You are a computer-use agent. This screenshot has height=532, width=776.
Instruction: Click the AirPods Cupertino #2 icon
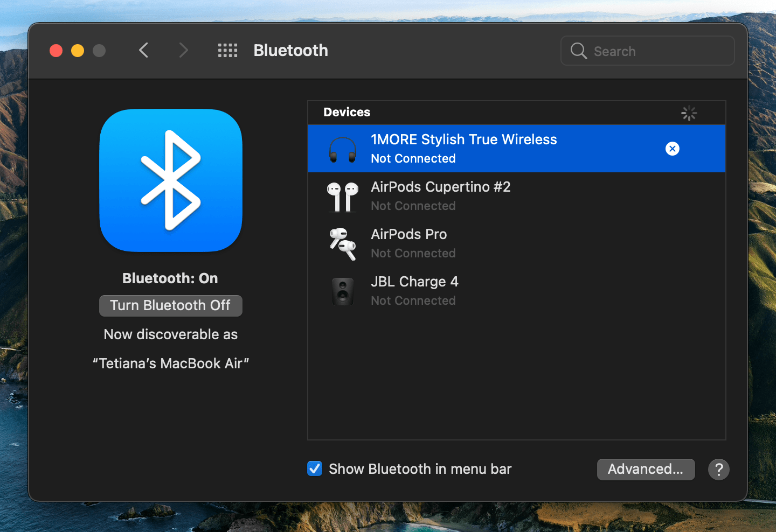[343, 197]
